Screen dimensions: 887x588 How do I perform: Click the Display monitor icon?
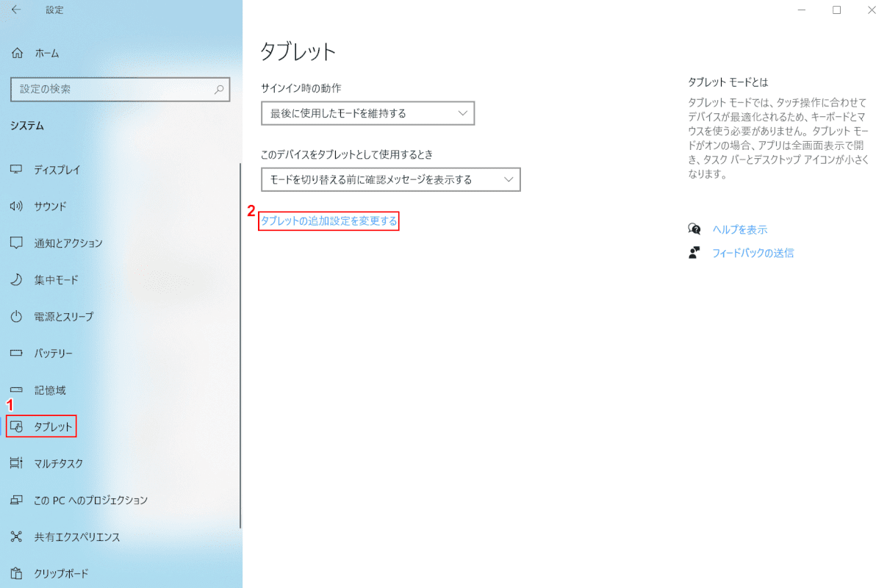coord(16,170)
